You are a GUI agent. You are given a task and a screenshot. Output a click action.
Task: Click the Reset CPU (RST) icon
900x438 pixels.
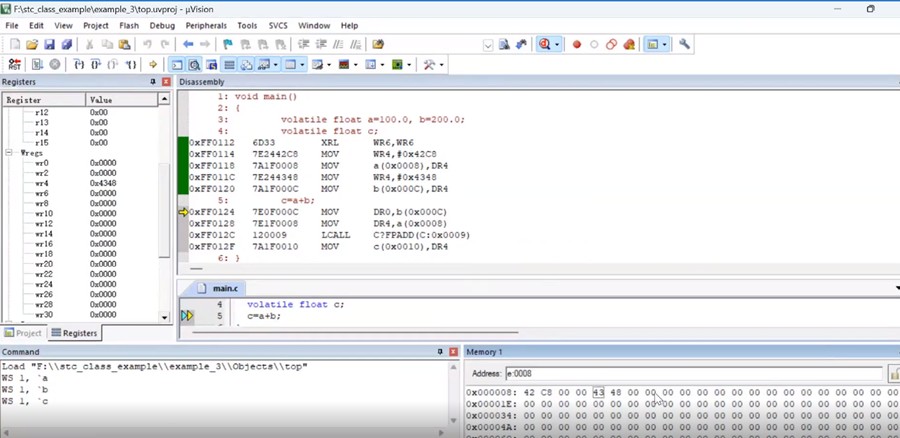(16, 65)
